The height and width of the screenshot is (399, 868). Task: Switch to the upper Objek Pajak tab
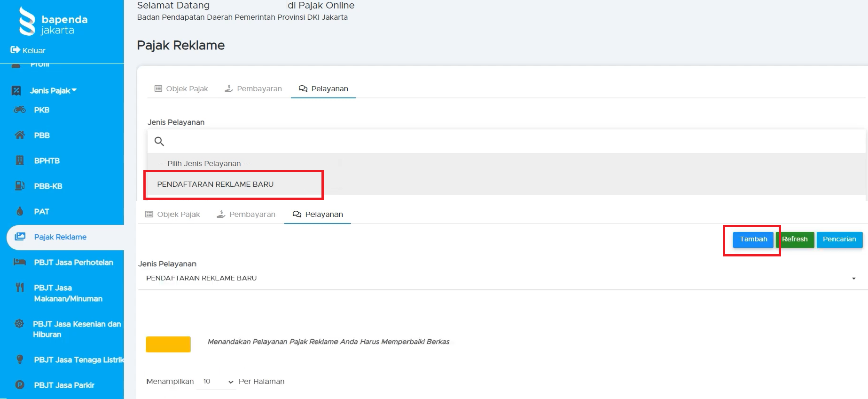(181, 89)
